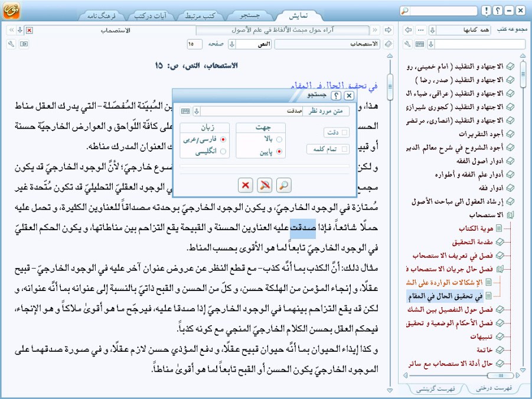Click the left arrow icon next to the همه کتابها box

[408, 30]
